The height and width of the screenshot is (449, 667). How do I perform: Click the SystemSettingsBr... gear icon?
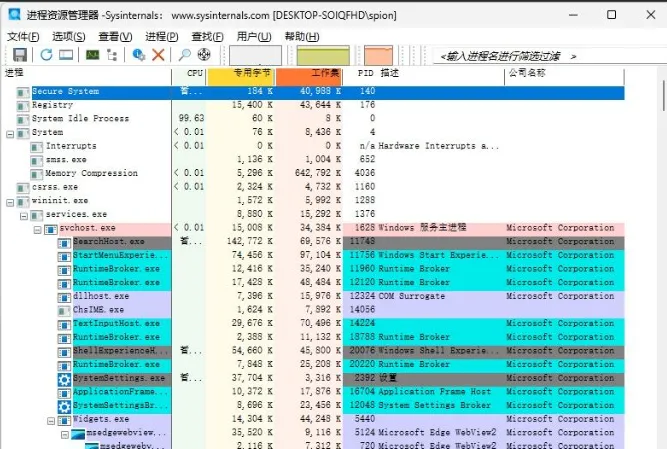(64, 406)
